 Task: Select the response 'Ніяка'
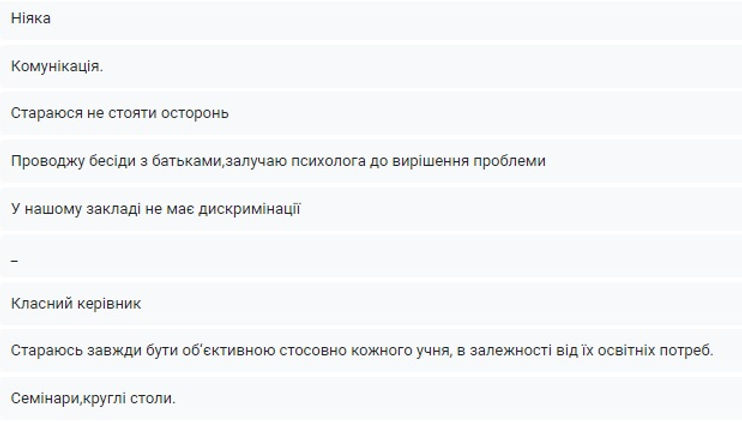(371, 19)
